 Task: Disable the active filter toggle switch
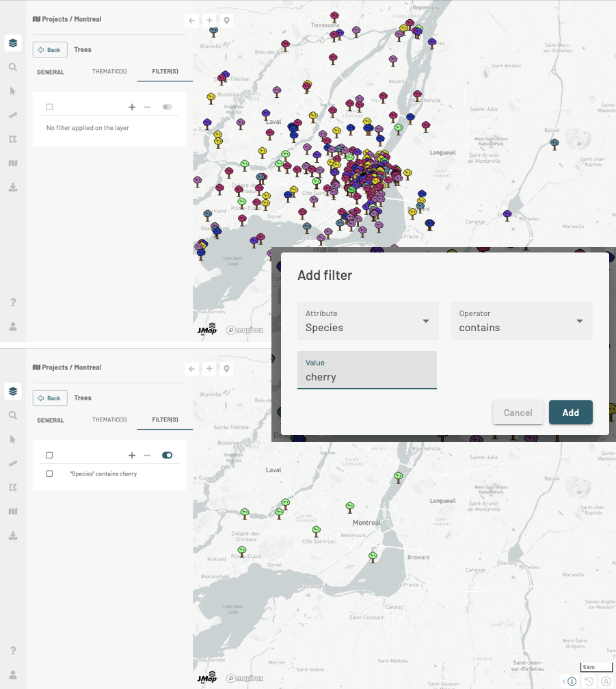click(167, 455)
